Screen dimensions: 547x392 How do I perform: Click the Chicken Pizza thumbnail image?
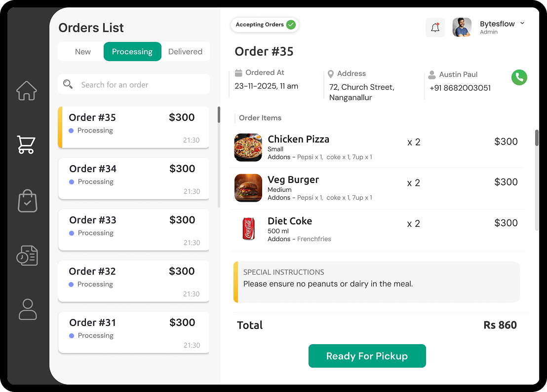pyautogui.click(x=248, y=147)
